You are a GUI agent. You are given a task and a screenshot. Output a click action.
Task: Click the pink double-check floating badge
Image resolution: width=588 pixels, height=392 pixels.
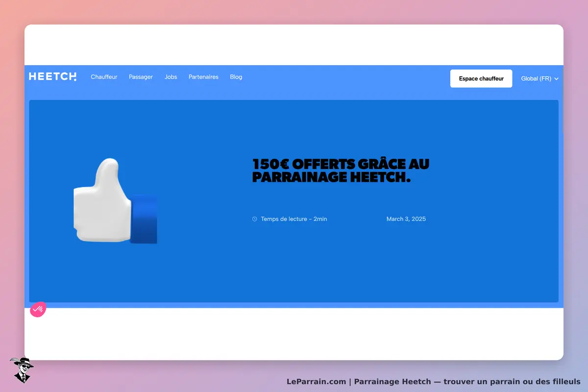[x=38, y=309]
